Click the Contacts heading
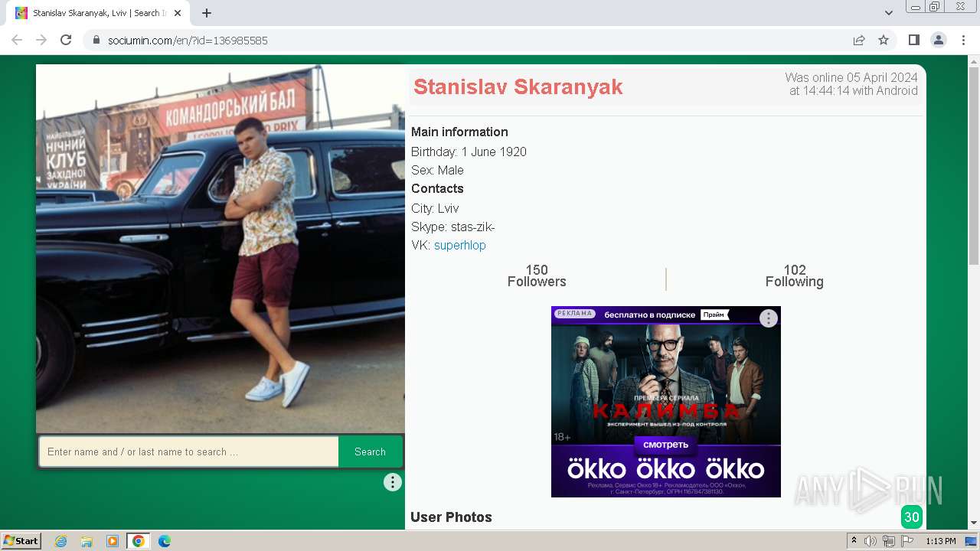 pos(437,188)
